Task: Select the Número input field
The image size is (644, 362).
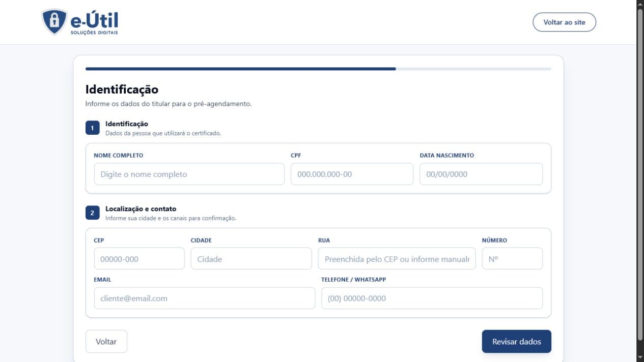Action: click(x=512, y=259)
